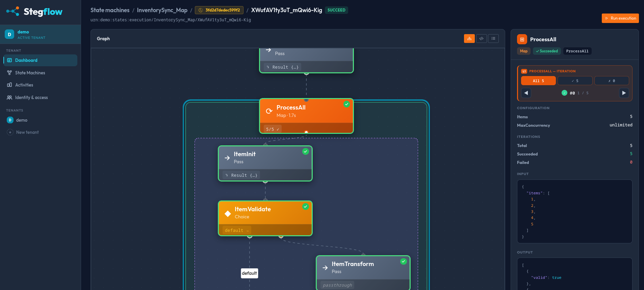Click the ProcessAll loop icon on node
644x290 pixels.
(269, 111)
